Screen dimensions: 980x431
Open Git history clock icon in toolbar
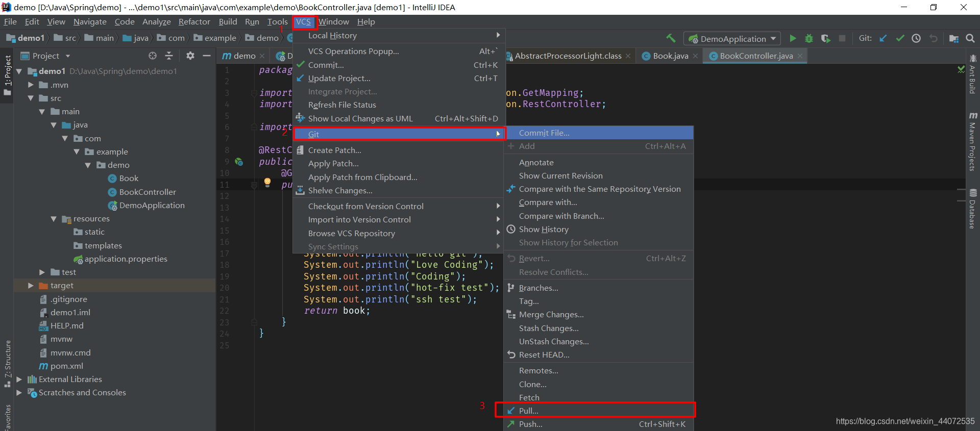pyautogui.click(x=916, y=38)
